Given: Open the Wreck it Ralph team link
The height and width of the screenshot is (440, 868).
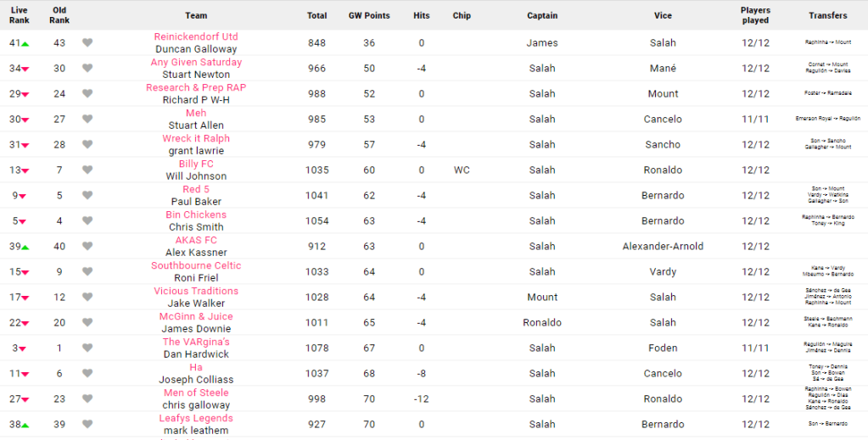Looking at the screenshot, I should pos(196,138).
